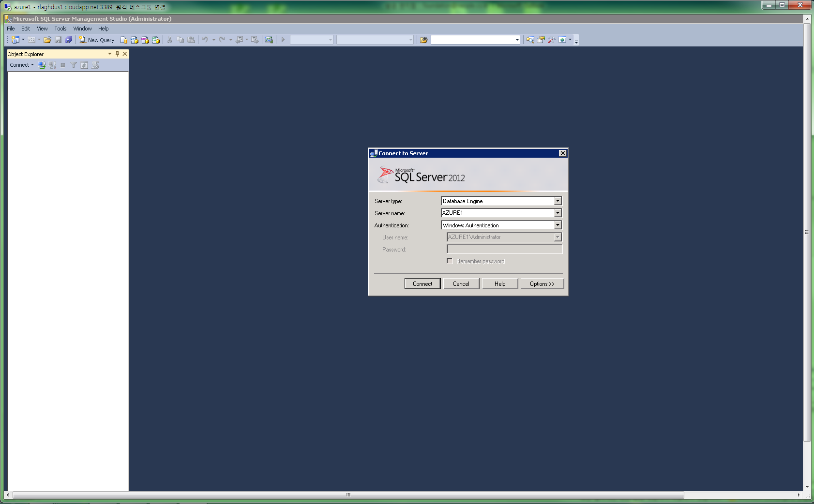
Task: Toggle the Remember password checkbox
Action: tap(450, 261)
